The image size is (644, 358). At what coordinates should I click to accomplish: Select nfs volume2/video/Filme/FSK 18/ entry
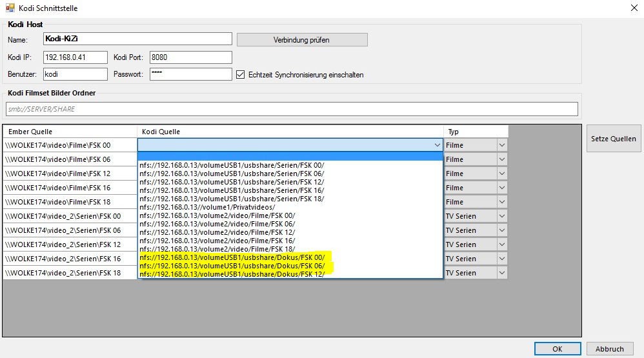tap(290, 249)
